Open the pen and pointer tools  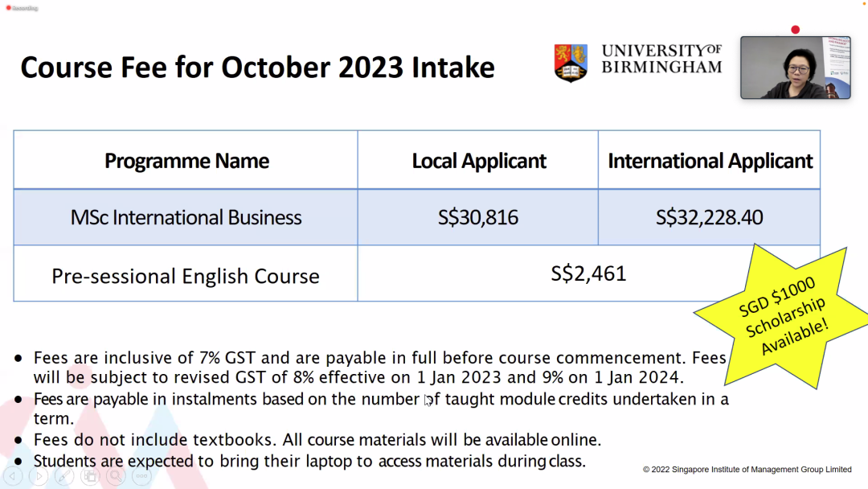[x=64, y=475]
